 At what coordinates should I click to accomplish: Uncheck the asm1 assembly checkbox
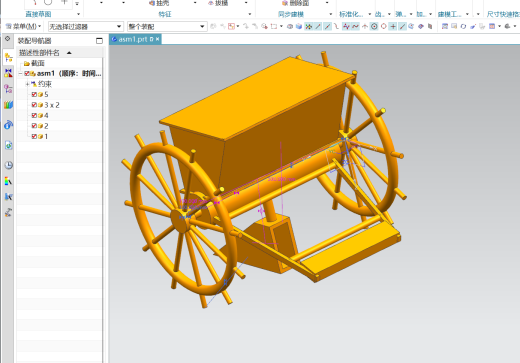(x=27, y=73)
